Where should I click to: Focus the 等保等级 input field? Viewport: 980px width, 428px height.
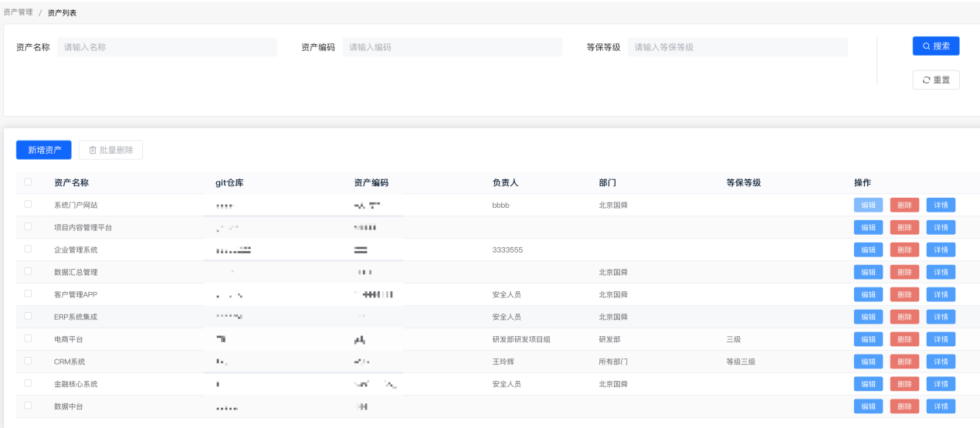click(x=738, y=47)
